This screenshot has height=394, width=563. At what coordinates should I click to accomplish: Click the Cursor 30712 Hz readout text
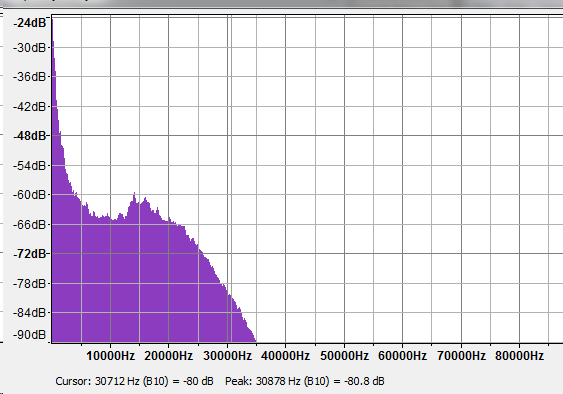point(134,381)
